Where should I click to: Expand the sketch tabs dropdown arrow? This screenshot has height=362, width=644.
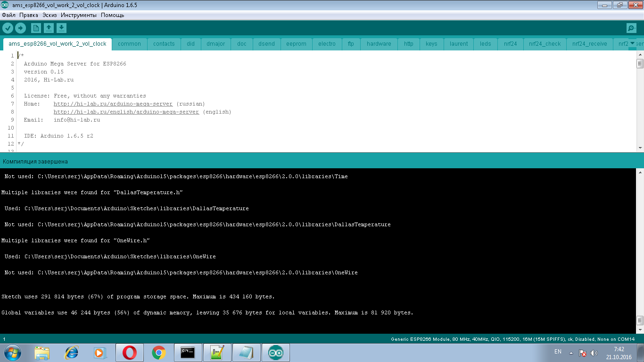tap(633, 43)
